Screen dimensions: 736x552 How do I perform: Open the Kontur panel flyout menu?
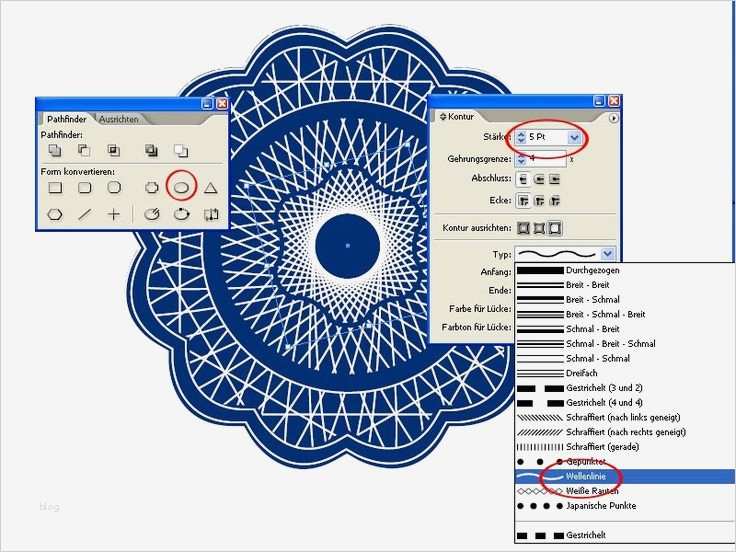613,118
